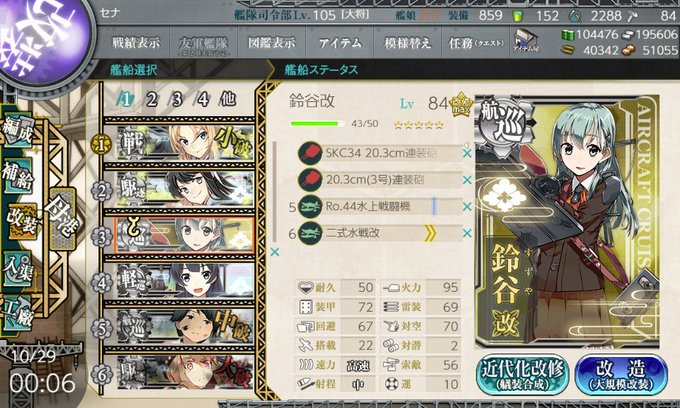Image resolution: width=680 pixels, height=408 pixels.
Task: Click the 近代化改修 modernization button
Action: click(522, 374)
